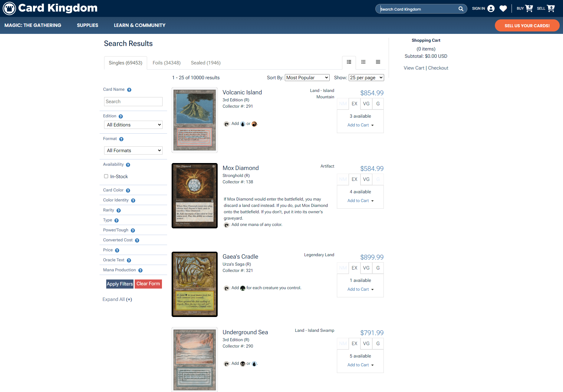Image resolution: width=563 pixels, height=392 pixels.
Task: Select G condition for Volcanic Island
Action: click(x=378, y=104)
